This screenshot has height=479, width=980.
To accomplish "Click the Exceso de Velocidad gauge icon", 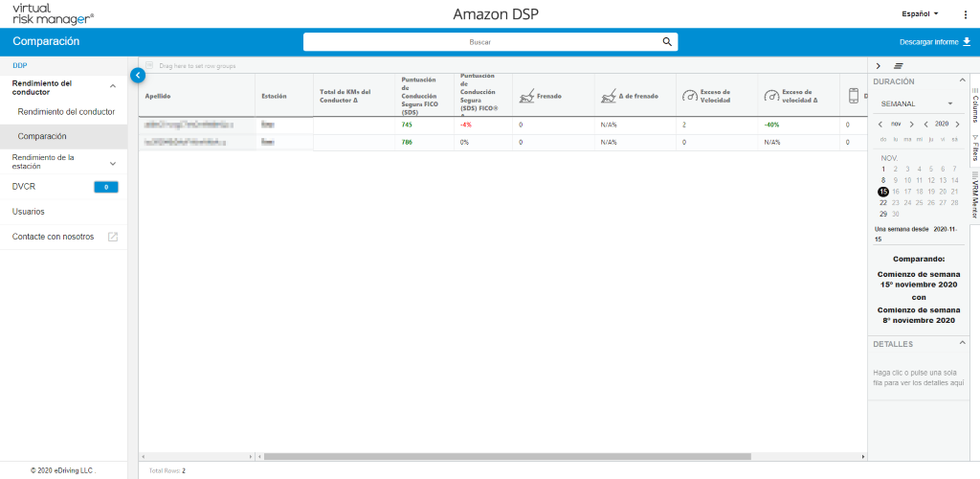I will [x=689, y=96].
